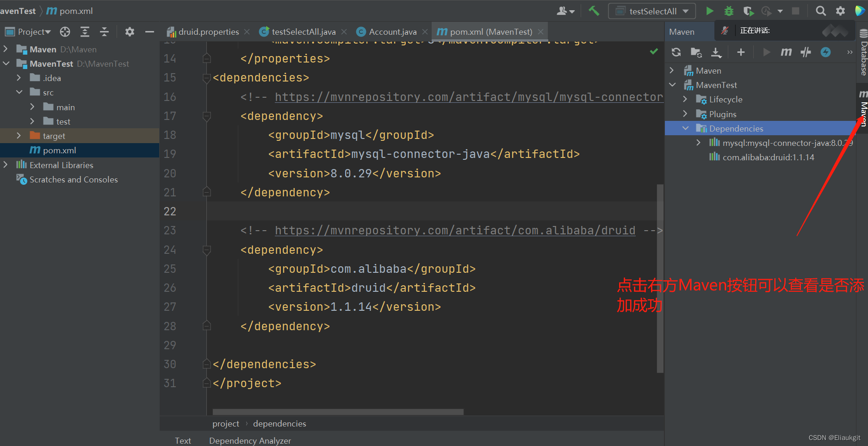Click the editor horizontal scrollbar
This screenshot has width=868, height=446.
click(x=338, y=412)
